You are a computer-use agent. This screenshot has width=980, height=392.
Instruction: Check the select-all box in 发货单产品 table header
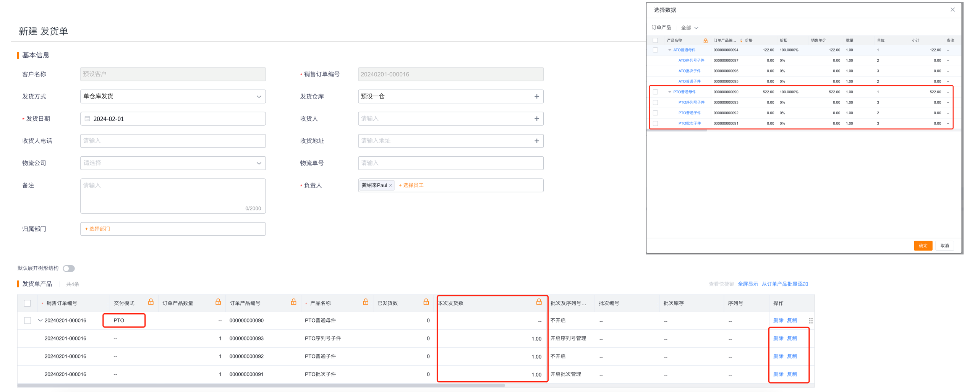(x=28, y=303)
